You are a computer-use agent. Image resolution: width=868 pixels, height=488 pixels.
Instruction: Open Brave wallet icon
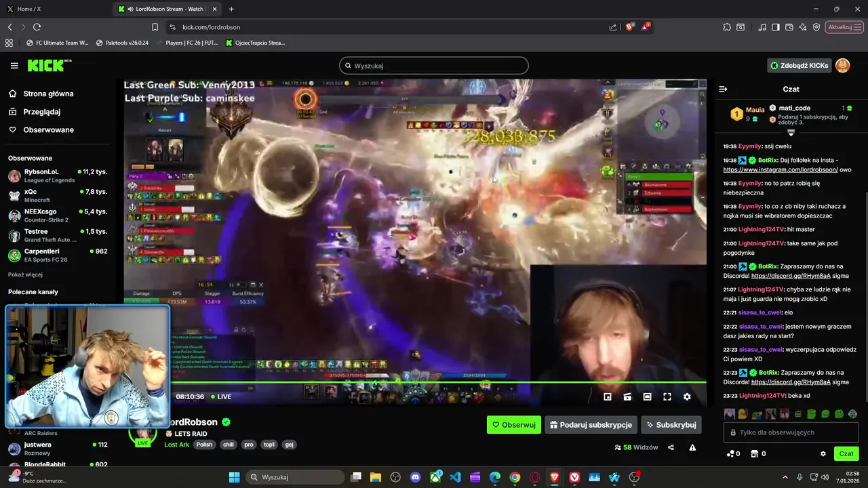789,27
